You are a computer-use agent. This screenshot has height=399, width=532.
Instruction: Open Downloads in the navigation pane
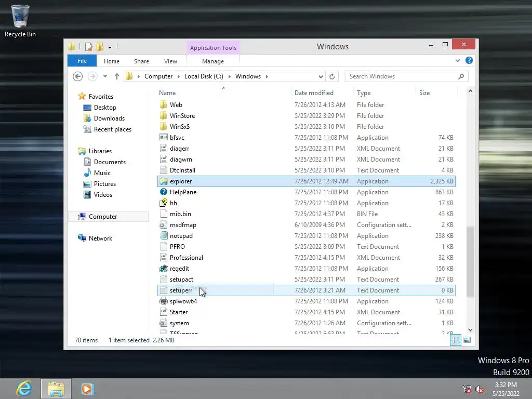(109, 118)
